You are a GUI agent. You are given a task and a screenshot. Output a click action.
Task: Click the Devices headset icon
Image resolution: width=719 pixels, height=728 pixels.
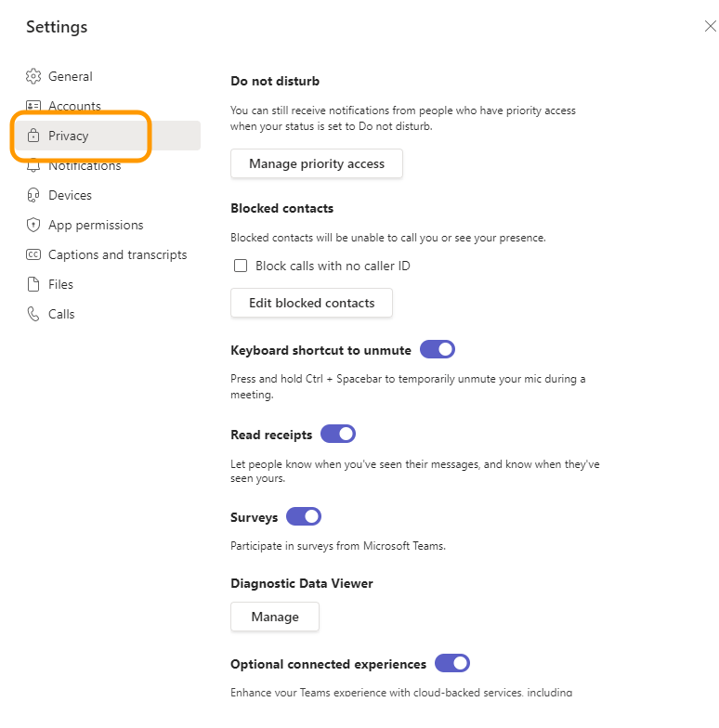click(x=34, y=195)
